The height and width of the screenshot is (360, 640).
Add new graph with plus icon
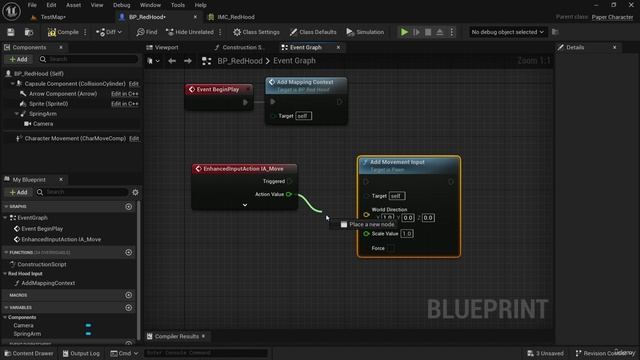coord(129,207)
